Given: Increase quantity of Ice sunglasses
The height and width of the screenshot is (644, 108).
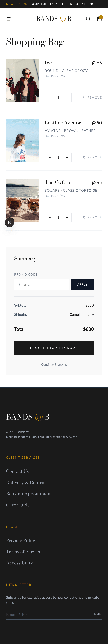Looking at the screenshot, I should (67, 98).
